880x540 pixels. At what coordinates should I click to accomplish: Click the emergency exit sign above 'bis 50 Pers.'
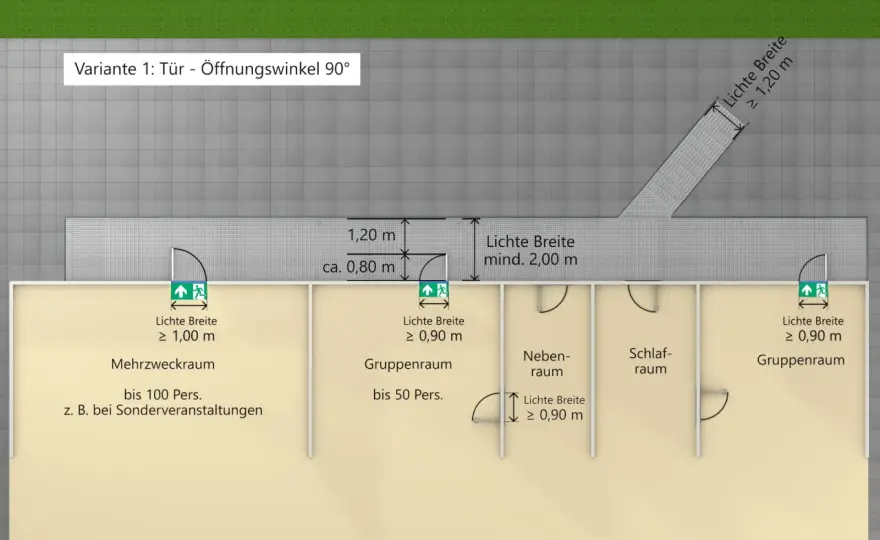tap(434, 290)
